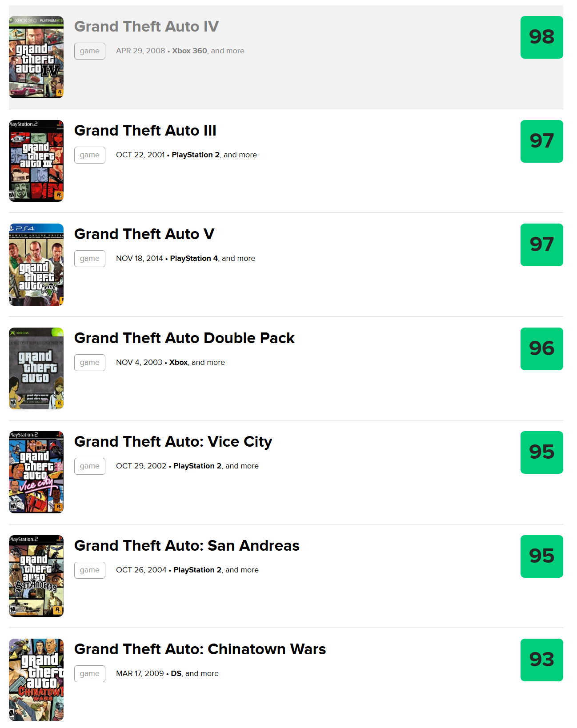Open Grand Theft Auto Double Pack title
The height and width of the screenshot is (728, 577).
tap(184, 338)
